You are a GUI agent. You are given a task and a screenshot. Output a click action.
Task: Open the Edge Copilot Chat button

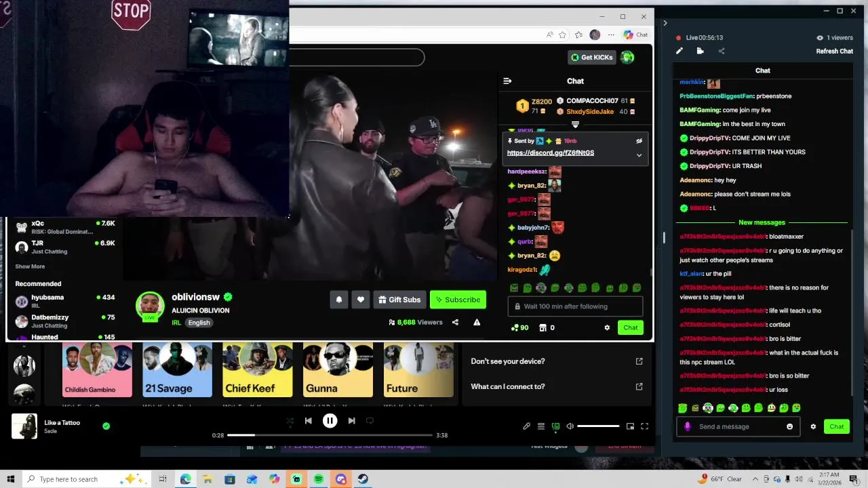[x=636, y=35]
